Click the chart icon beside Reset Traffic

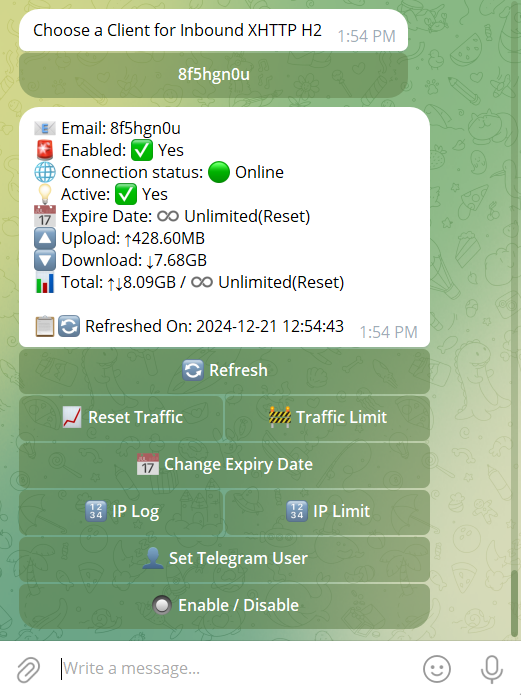(72, 417)
